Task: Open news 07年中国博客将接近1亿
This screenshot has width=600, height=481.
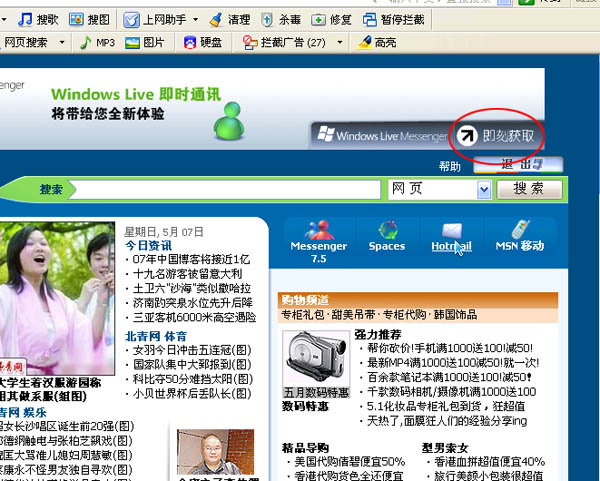Action: click(191, 259)
